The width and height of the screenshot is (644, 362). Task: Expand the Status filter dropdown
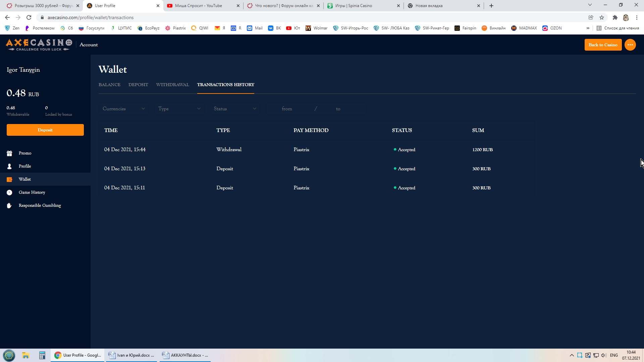point(235,109)
